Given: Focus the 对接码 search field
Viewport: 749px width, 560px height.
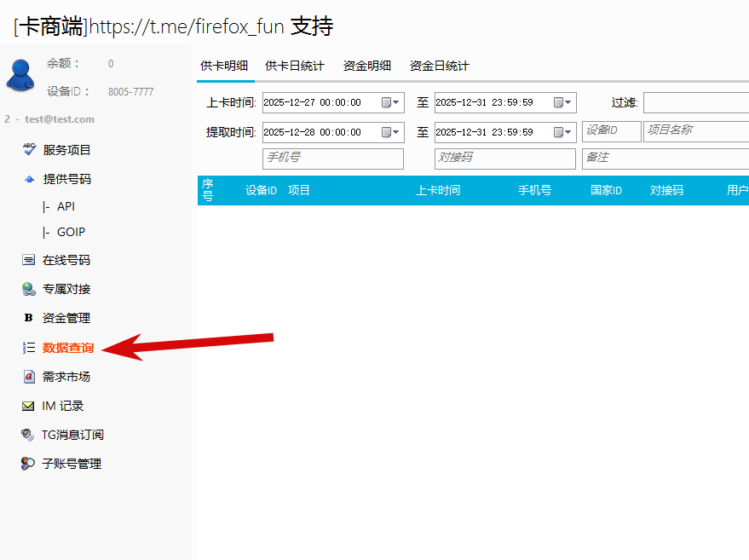Looking at the screenshot, I should 505,159.
